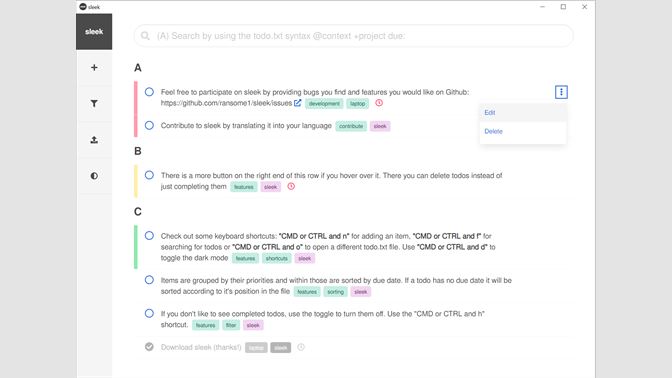Click clock icon beside Download sleek todo
Image resolution: width=672 pixels, height=378 pixels.
click(301, 347)
